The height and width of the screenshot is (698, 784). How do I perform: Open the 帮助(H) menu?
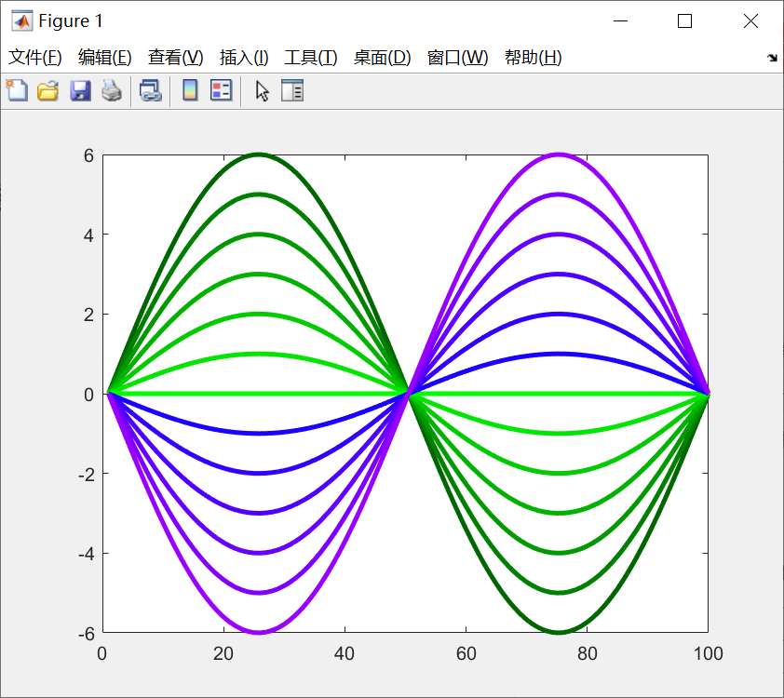[x=534, y=58]
